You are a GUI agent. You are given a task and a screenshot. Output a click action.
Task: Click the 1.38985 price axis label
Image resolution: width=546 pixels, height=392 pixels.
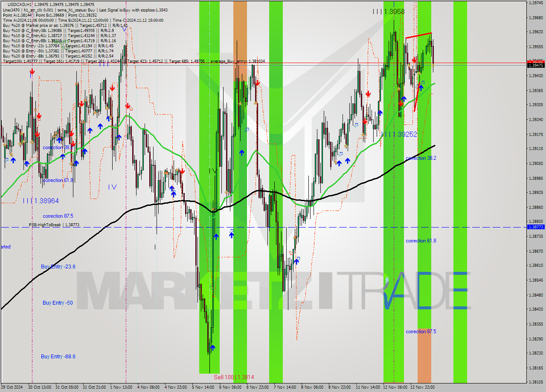coord(536,178)
